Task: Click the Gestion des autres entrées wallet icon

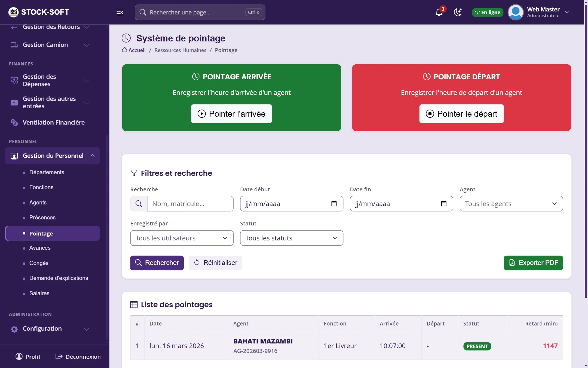Action: [14, 102]
